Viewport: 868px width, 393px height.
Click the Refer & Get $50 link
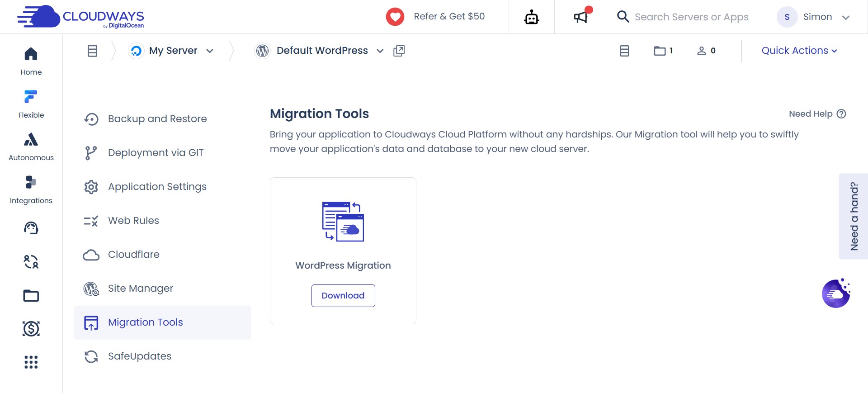coord(449,16)
